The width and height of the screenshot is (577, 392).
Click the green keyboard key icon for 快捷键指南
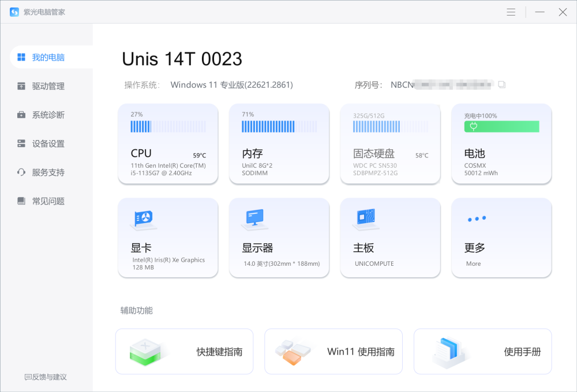coord(145,352)
